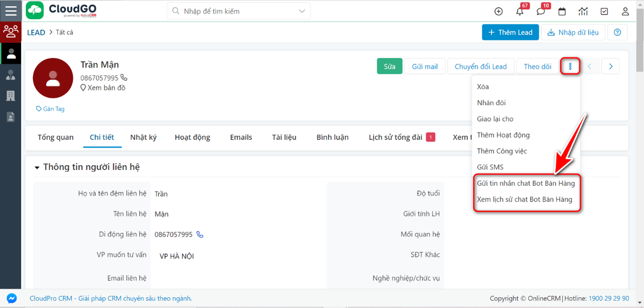Open the quick create plus icon
The image size is (644, 308).
pyautogui.click(x=498, y=11)
